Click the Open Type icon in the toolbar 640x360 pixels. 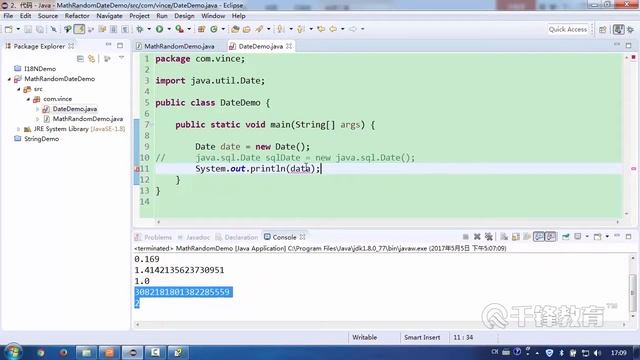pos(235,29)
